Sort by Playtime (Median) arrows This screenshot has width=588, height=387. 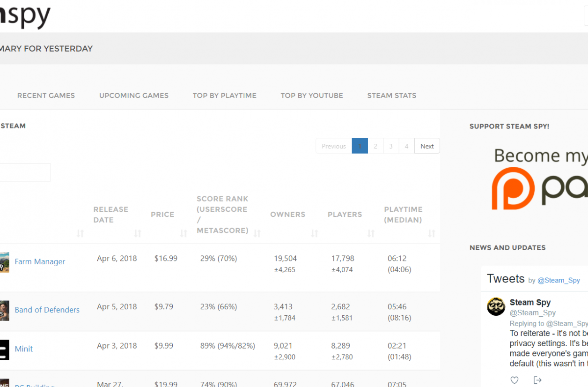(x=432, y=233)
